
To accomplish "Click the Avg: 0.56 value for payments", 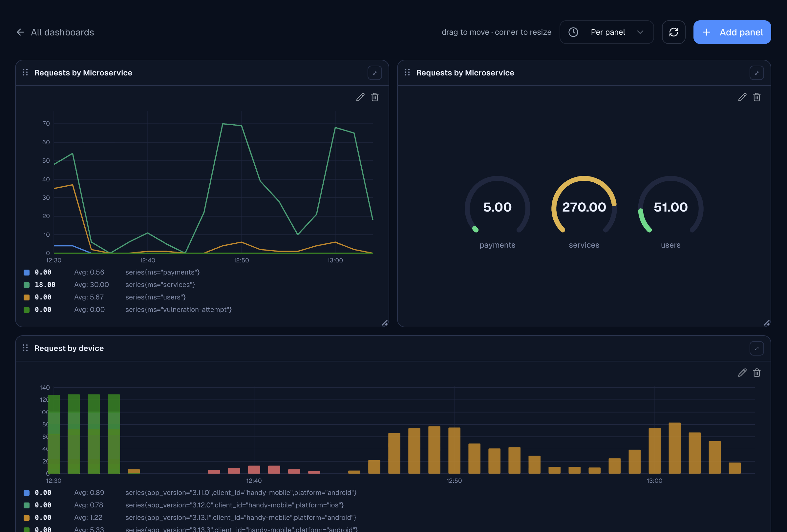I will tap(89, 272).
